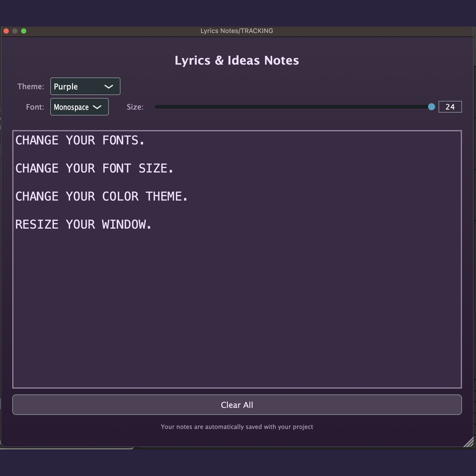Click the Lyrics Notes/TRACKING title bar
This screenshot has height=476, width=476.
237,31
